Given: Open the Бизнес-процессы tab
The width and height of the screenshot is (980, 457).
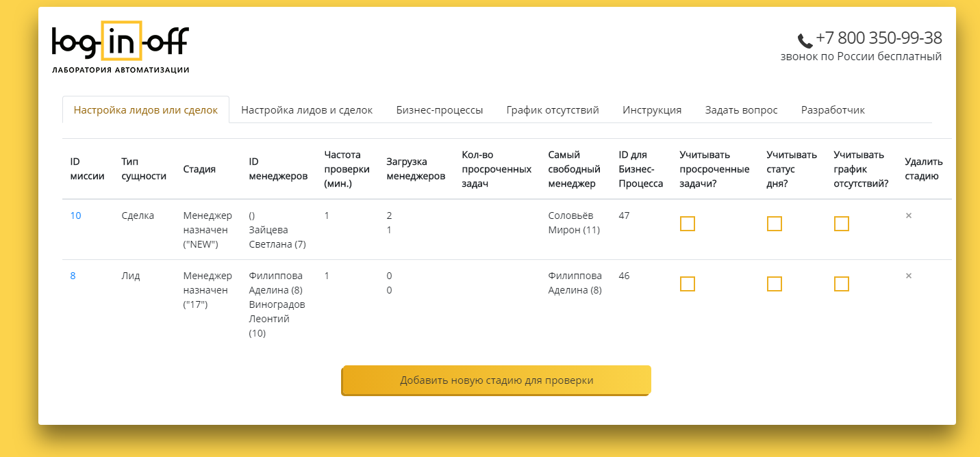Looking at the screenshot, I should point(440,110).
